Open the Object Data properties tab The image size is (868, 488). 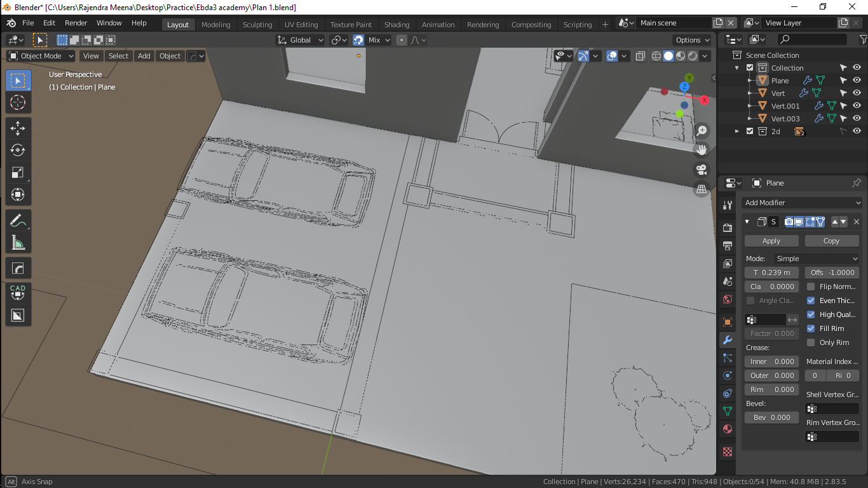[728, 411]
